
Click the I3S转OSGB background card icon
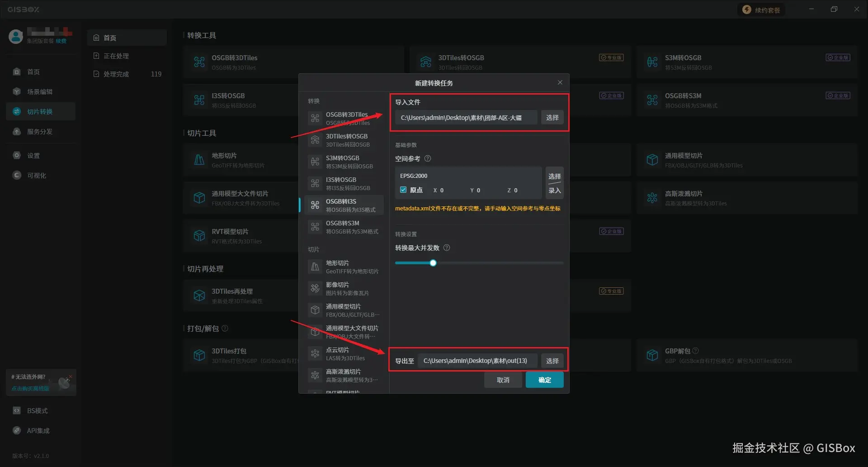[x=199, y=100]
